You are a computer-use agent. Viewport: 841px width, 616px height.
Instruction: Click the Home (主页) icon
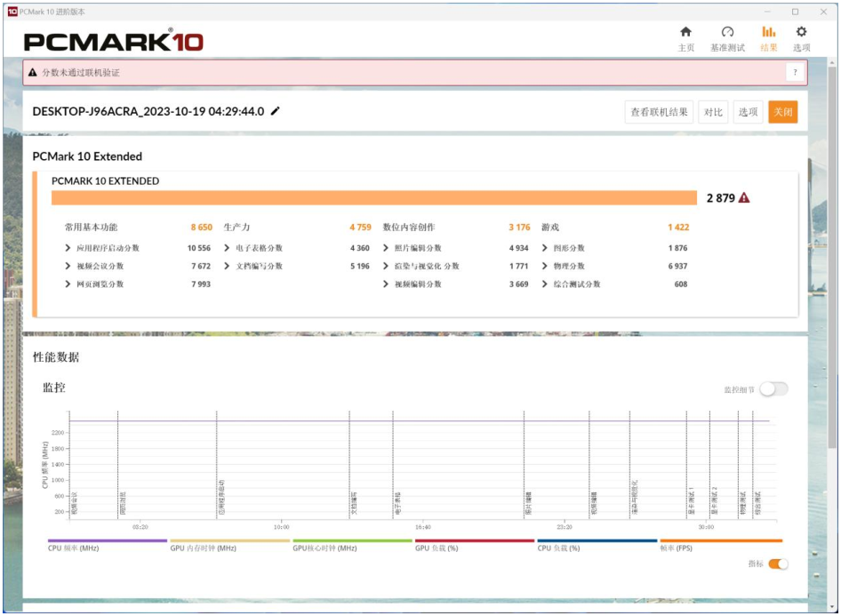pyautogui.click(x=685, y=32)
